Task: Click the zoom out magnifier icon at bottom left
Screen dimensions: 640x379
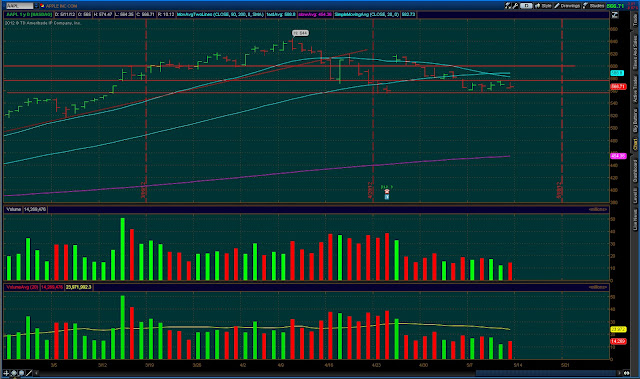Action: (21, 373)
